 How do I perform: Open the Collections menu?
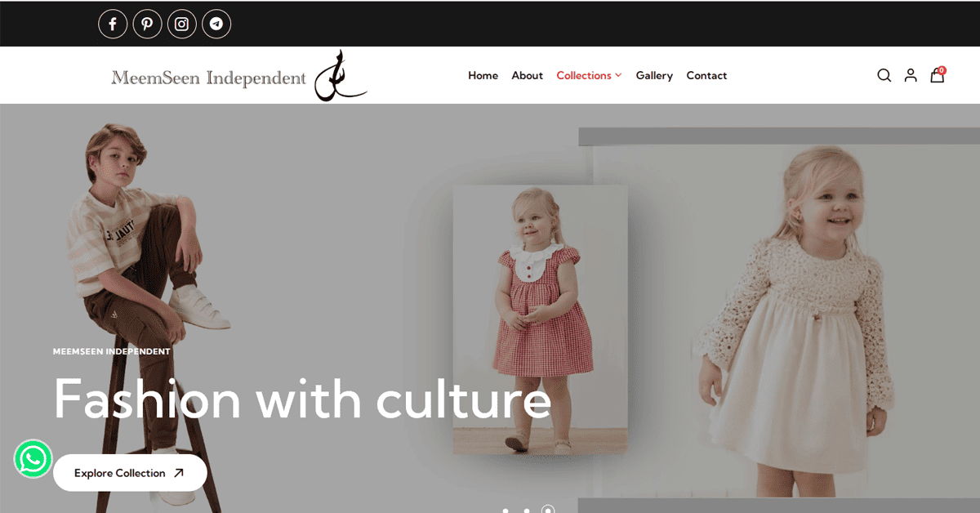[x=584, y=75]
